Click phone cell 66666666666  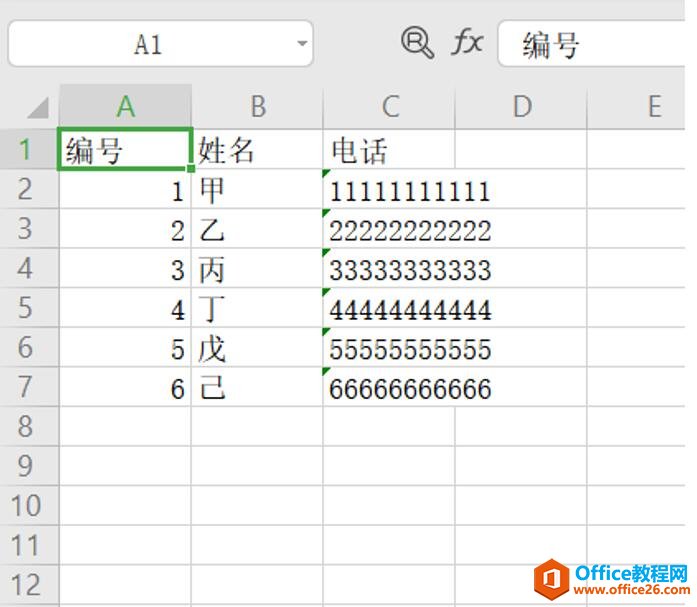[x=389, y=386]
